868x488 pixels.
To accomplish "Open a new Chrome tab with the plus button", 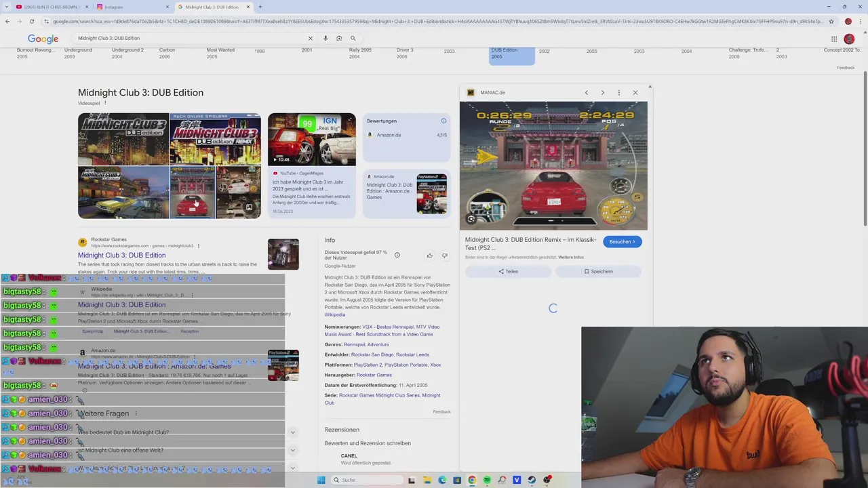I will tap(260, 7).
